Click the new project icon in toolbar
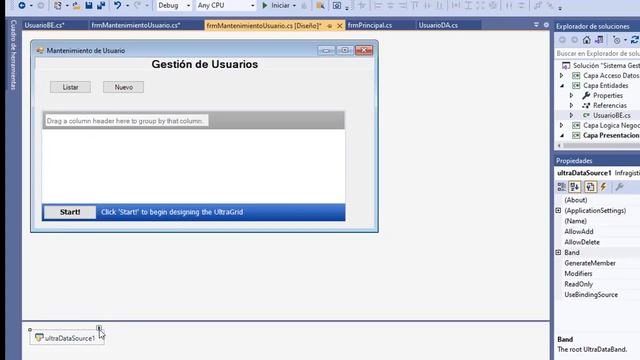Screen dimensions: 640x360 tap(58, 5)
